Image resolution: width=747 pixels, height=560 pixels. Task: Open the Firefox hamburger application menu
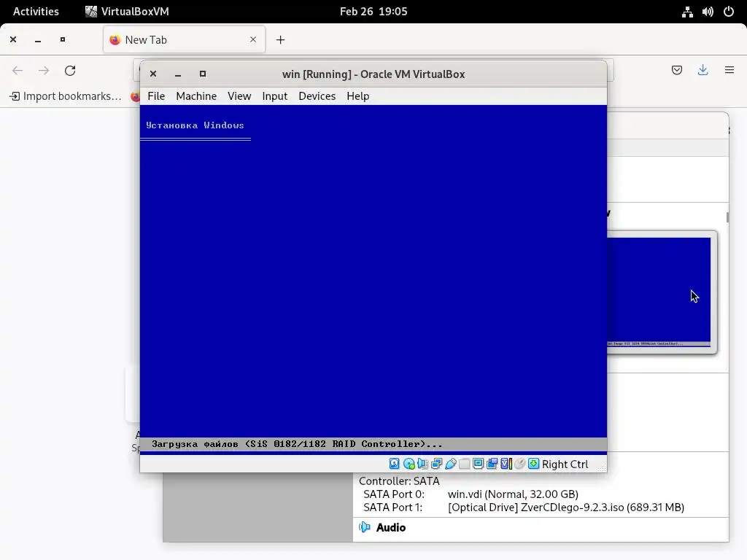729,71
